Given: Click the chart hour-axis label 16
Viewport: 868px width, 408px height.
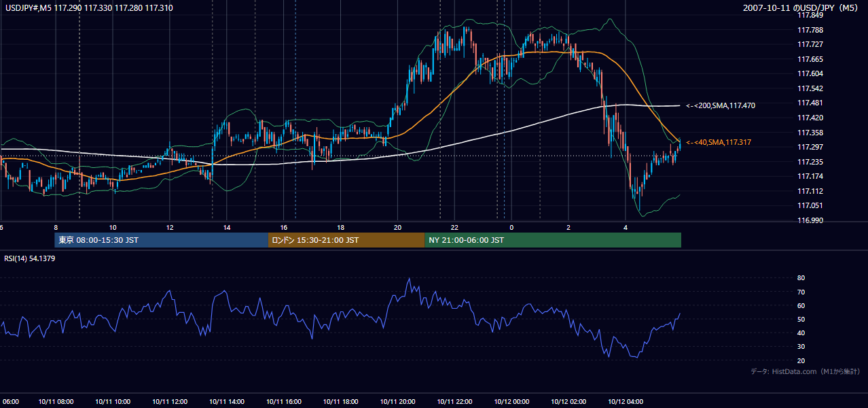Looking at the screenshot, I should (284, 227).
